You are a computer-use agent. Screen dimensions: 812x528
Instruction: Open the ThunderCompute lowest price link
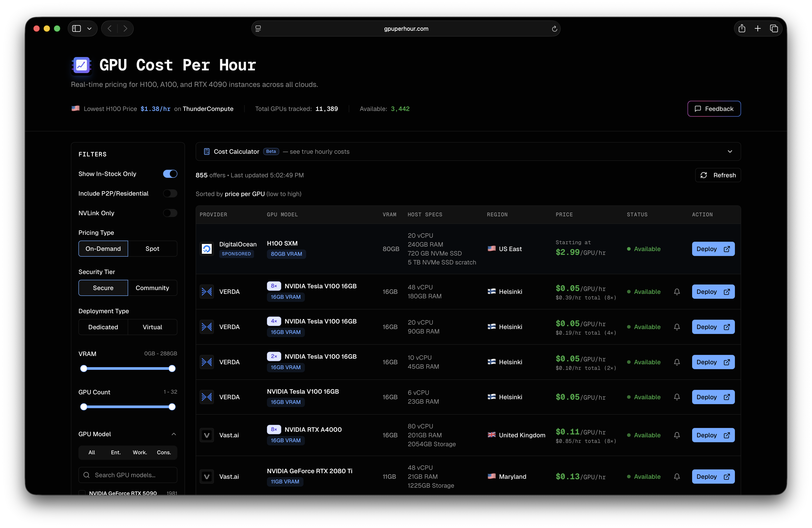(x=208, y=109)
